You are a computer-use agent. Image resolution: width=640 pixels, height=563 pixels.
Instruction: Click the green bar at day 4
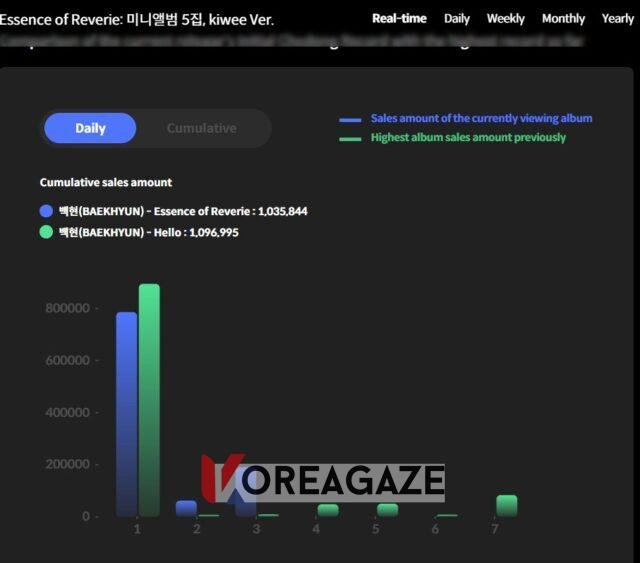(328, 510)
